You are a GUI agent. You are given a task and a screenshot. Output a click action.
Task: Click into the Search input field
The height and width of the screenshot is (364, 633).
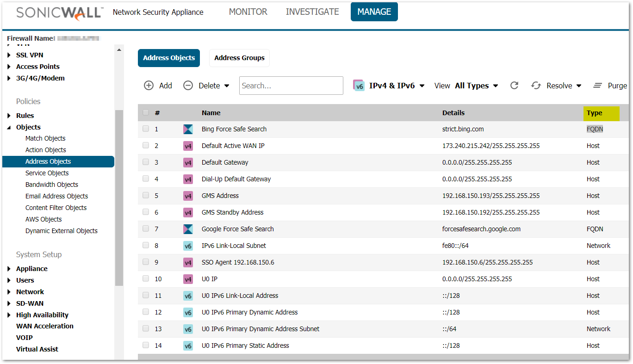pos(291,86)
